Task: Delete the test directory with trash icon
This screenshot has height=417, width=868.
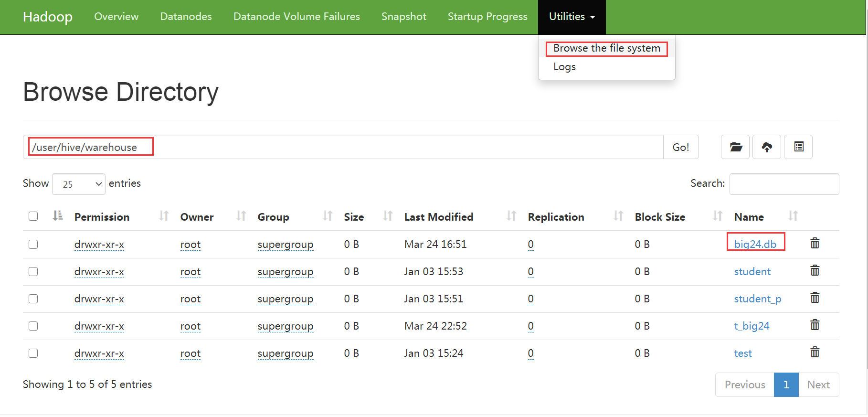Action: [815, 353]
